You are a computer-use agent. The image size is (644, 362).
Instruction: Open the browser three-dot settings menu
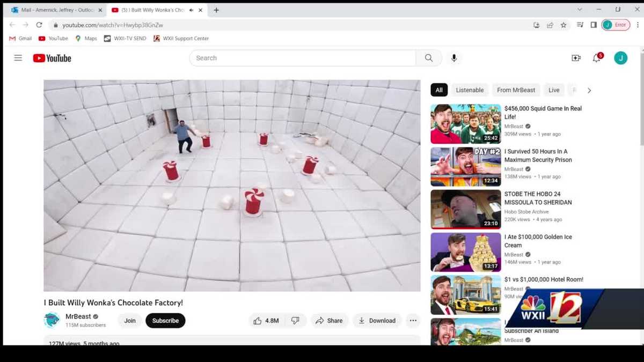pos(636,25)
